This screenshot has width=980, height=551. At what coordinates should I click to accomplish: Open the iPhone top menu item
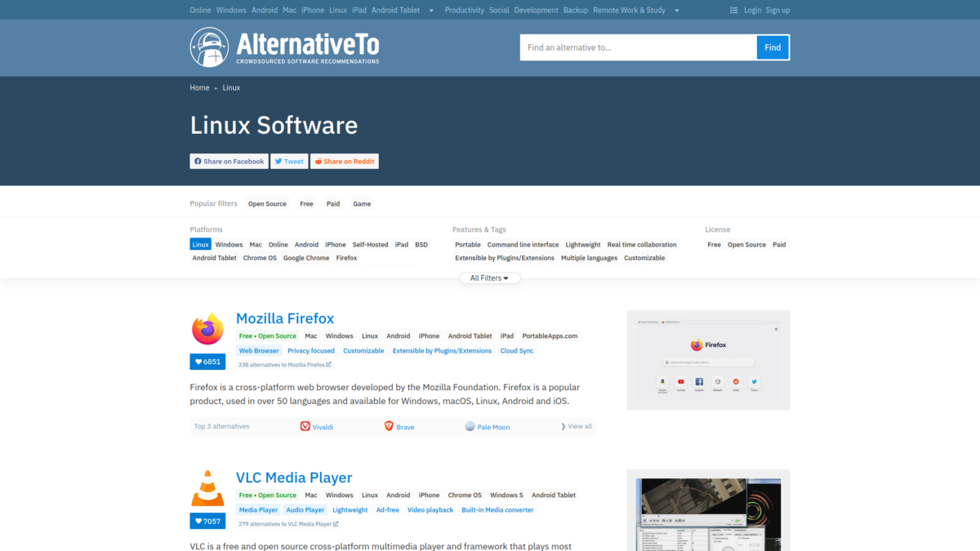click(313, 11)
